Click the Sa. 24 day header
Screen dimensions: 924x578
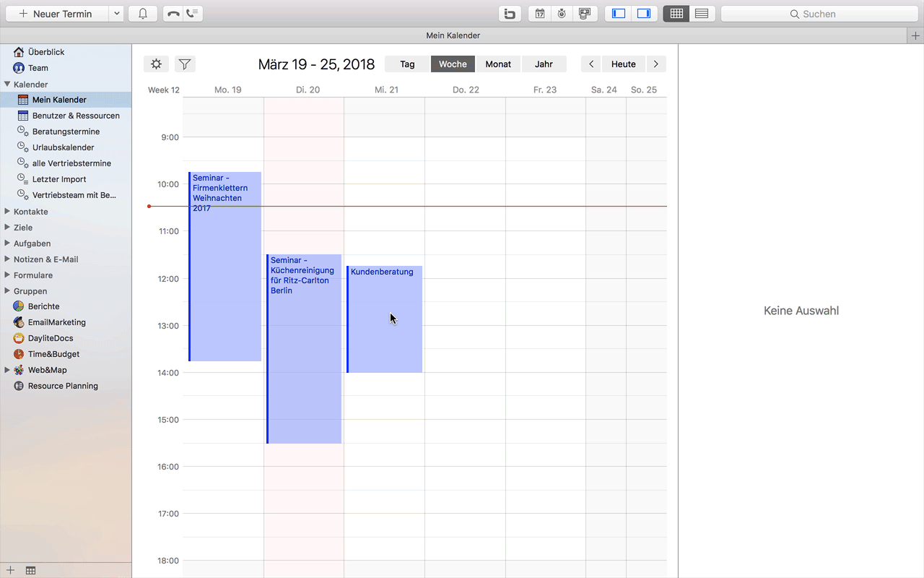pyautogui.click(x=604, y=90)
